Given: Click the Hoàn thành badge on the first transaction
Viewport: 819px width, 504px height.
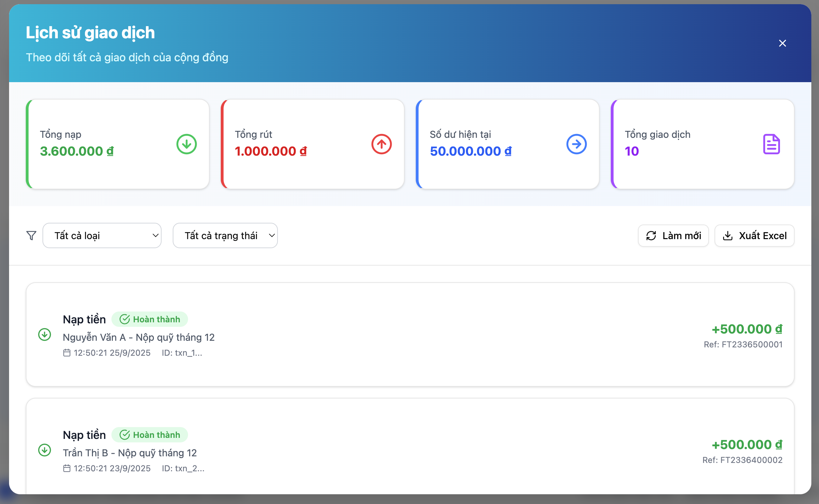Looking at the screenshot, I should tap(150, 319).
